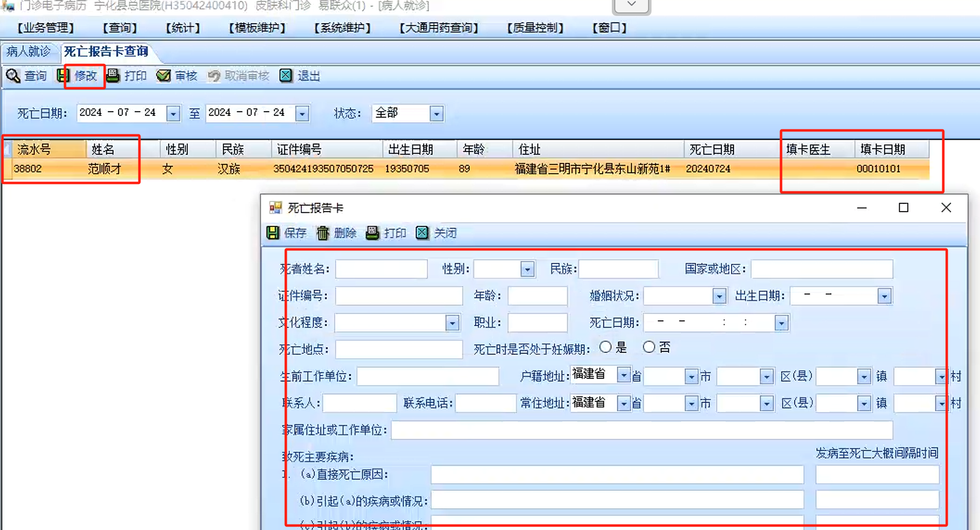Click the 生前工作单位 input field
980x530 pixels.
pyautogui.click(x=428, y=376)
